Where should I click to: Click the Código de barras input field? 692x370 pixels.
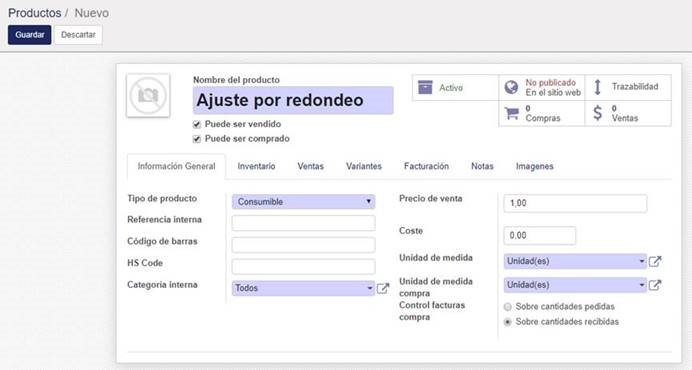pos(304,245)
